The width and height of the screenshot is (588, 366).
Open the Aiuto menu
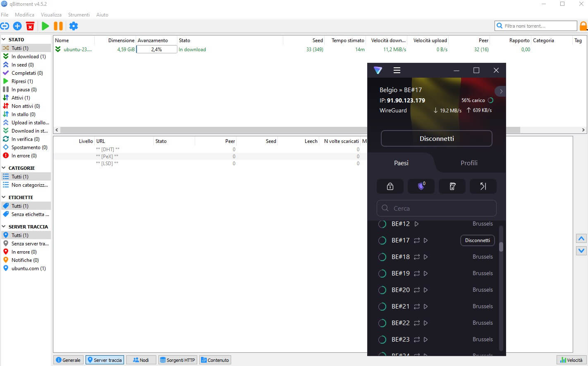pos(102,15)
